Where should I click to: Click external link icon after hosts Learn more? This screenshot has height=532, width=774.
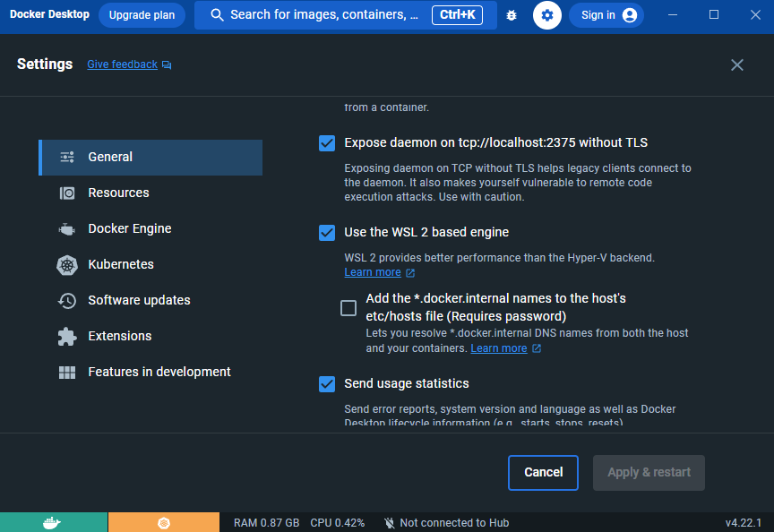[x=537, y=348]
